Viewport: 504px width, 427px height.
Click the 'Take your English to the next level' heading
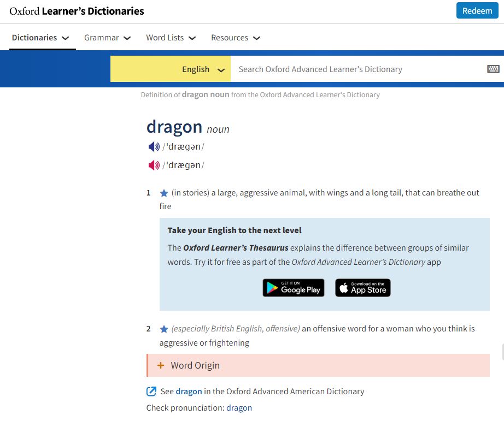(235, 230)
